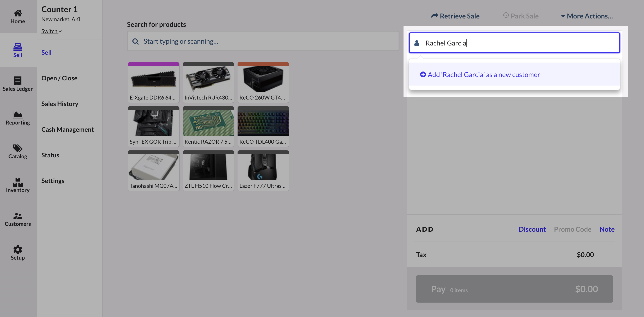Add a Note to sale
Screen dimensions: 644x317
click(607, 229)
